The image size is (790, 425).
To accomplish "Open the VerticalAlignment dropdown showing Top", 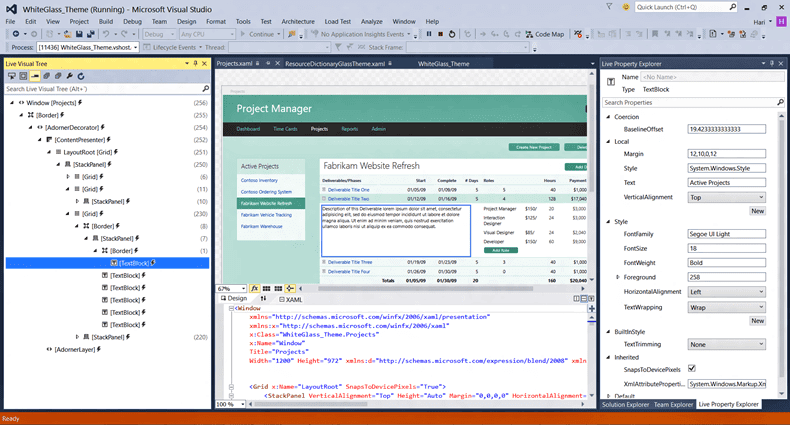I will (x=727, y=197).
